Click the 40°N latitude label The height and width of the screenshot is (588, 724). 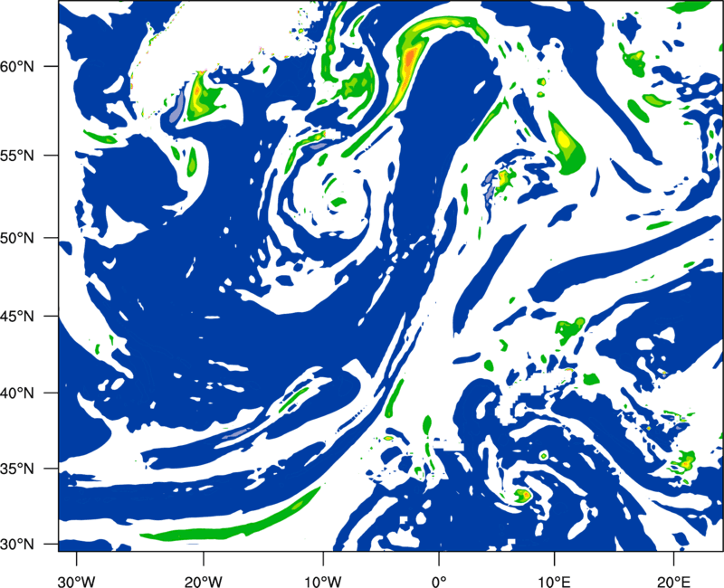pyautogui.click(x=17, y=393)
